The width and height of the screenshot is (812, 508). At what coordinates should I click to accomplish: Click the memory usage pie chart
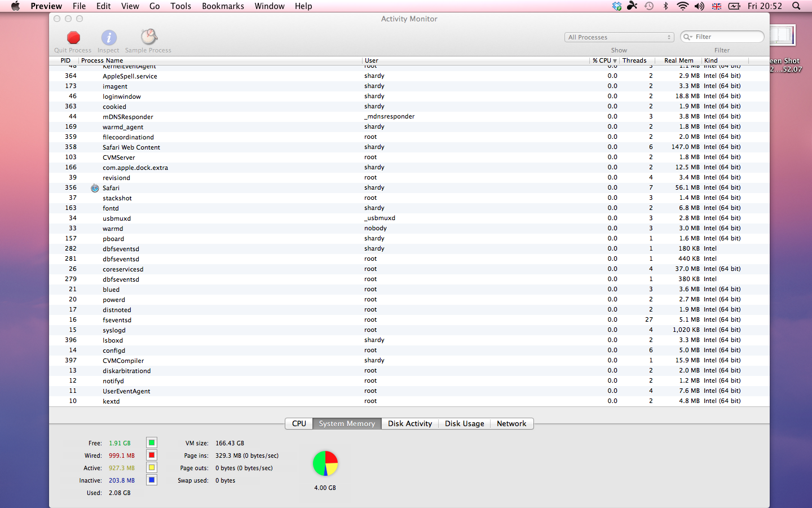[x=325, y=463]
